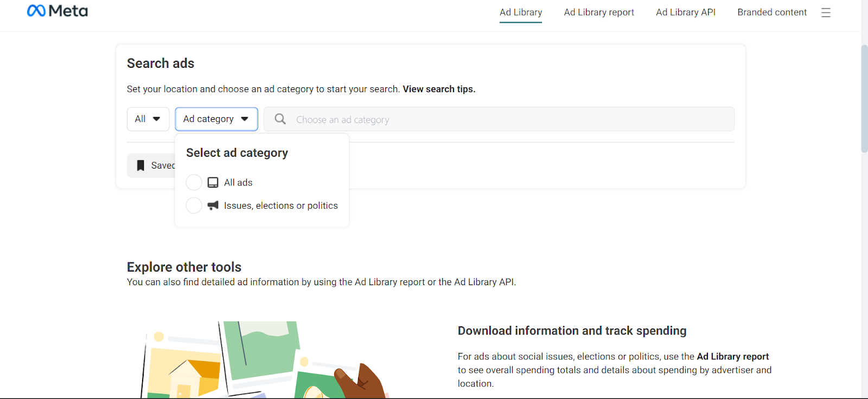
Task: Click the bookmark icon for saved searches
Action: coord(141,165)
